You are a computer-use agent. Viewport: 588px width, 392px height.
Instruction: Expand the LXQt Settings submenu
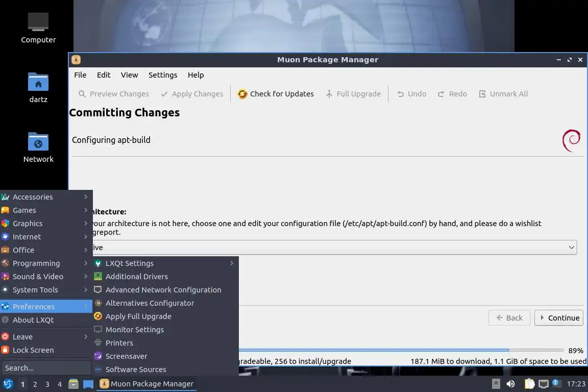pos(166,263)
